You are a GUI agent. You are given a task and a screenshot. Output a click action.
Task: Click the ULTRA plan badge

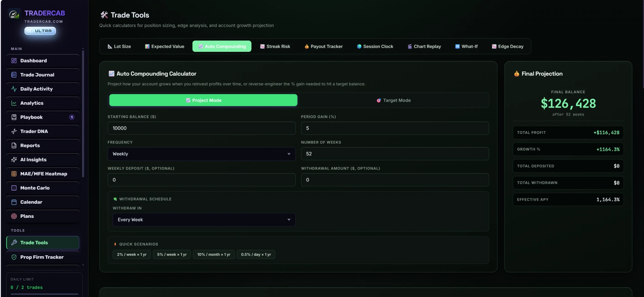(40, 31)
